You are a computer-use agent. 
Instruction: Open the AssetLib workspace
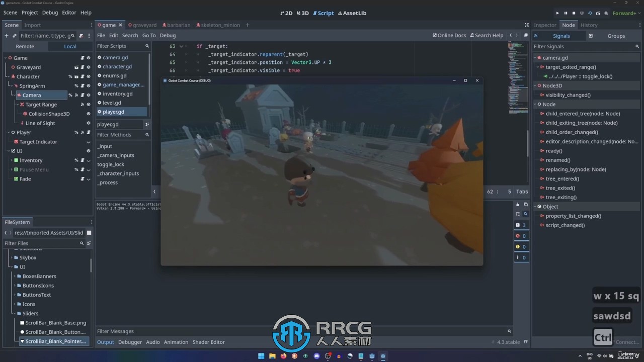click(x=352, y=13)
